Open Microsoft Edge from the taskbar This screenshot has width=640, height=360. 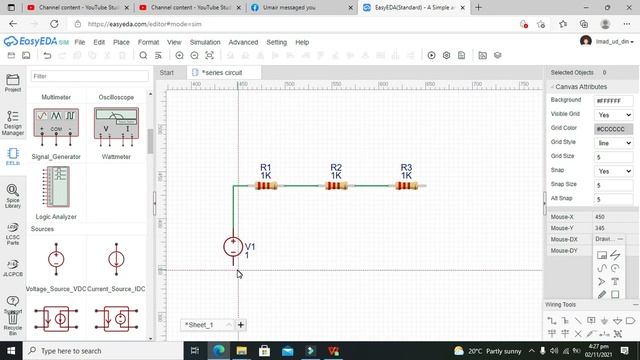coord(219,351)
